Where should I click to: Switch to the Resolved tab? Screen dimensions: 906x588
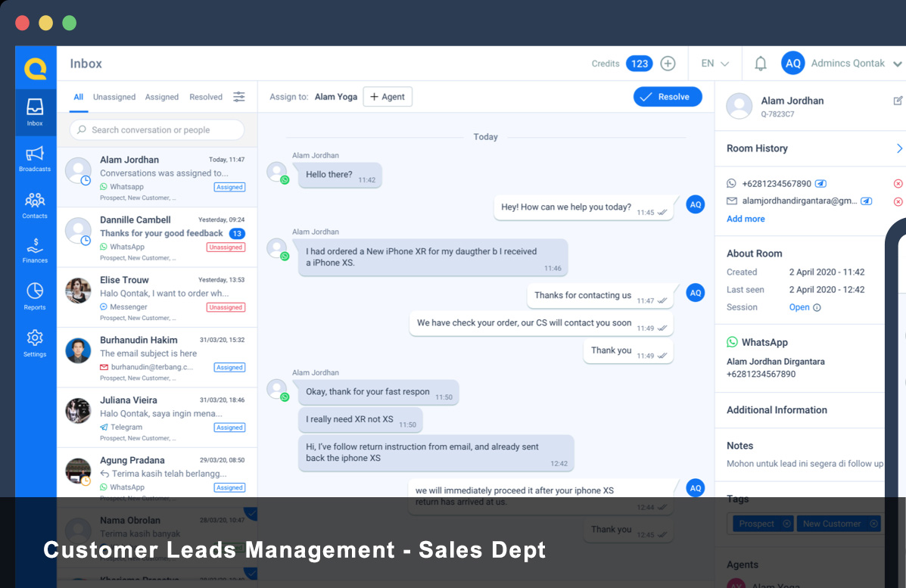(206, 97)
